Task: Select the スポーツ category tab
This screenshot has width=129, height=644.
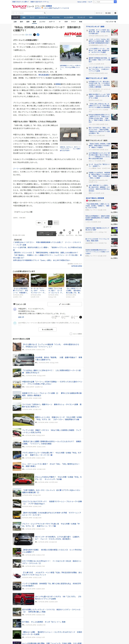Action: [52, 22]
